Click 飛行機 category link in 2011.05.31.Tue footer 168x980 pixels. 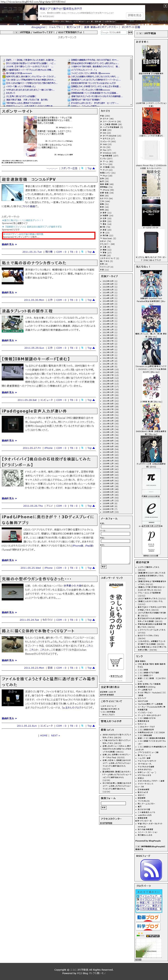coord(49,251)
